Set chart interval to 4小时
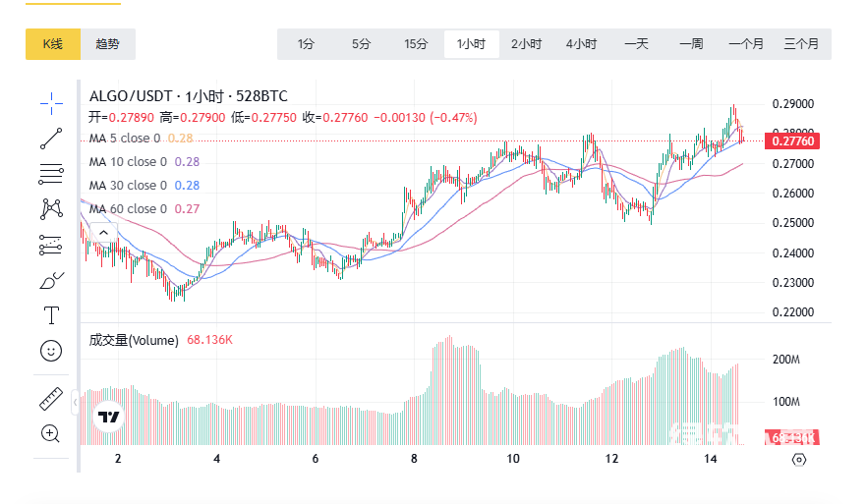 click(x=581, y=44)
